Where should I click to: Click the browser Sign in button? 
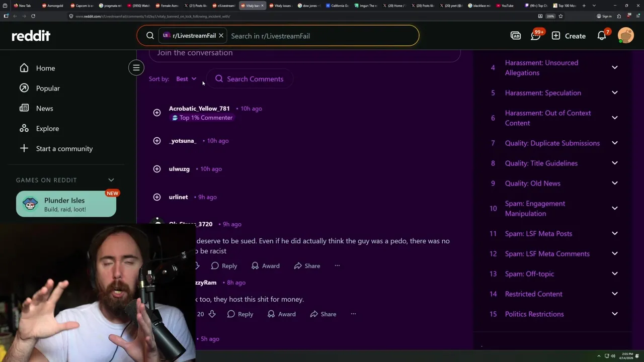pyautogui.click(x=604, y=16)
